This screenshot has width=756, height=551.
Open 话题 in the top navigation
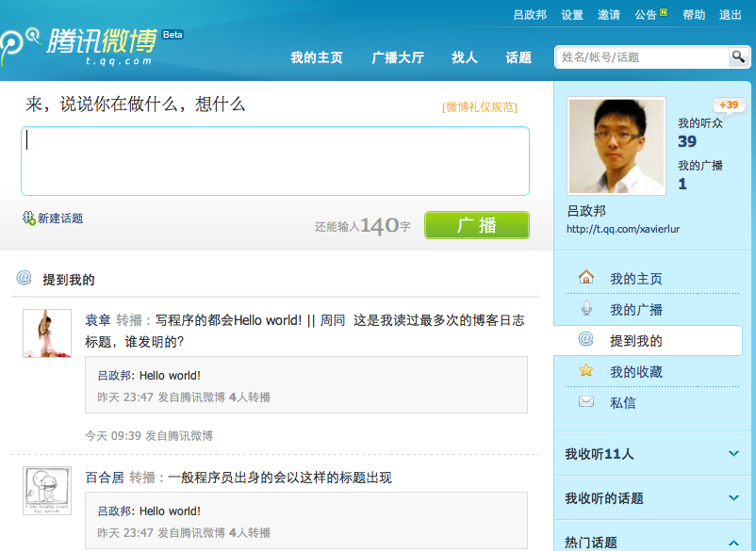[x=518, y=57]
